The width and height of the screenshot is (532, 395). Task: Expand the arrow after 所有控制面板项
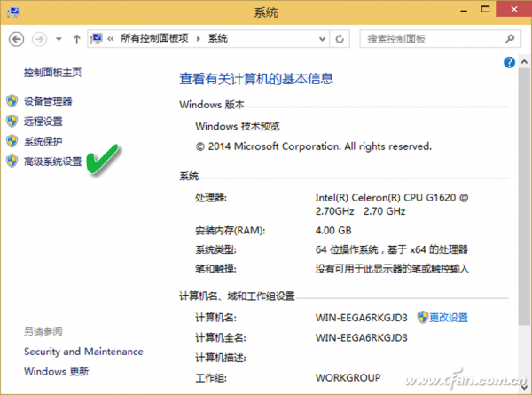pos(199,39)
